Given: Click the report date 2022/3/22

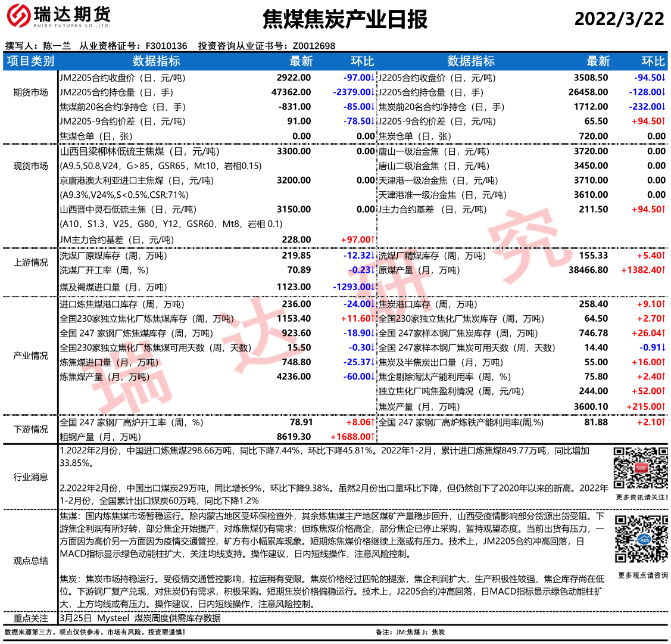Looking at the screenshot, I should click(619, 18).
